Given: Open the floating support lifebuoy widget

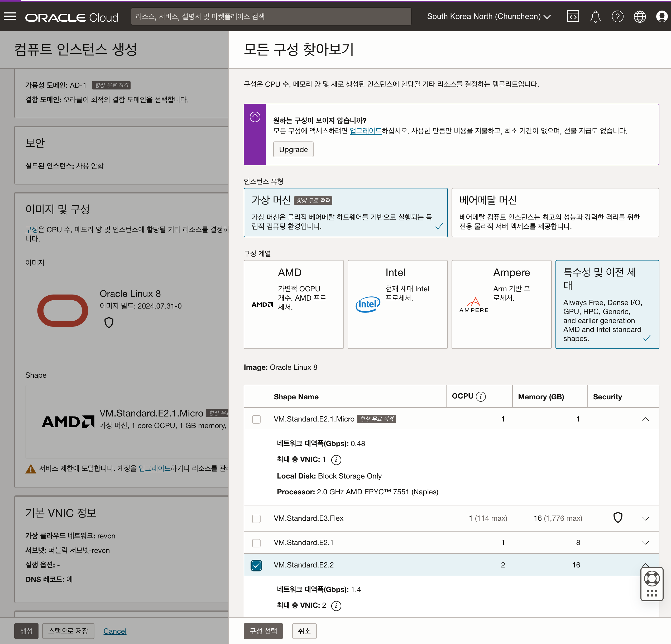Looking at the screenshot, I should point(651,579).
